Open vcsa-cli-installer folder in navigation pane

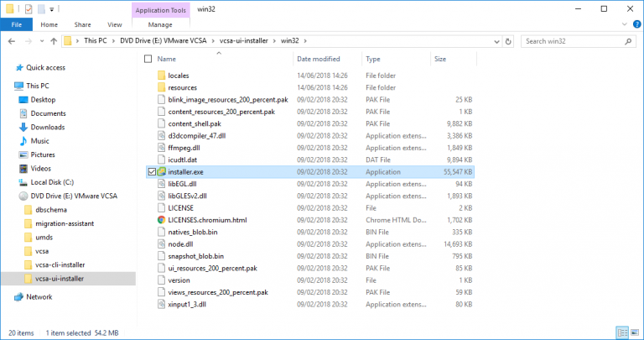[x=60, y=264]
